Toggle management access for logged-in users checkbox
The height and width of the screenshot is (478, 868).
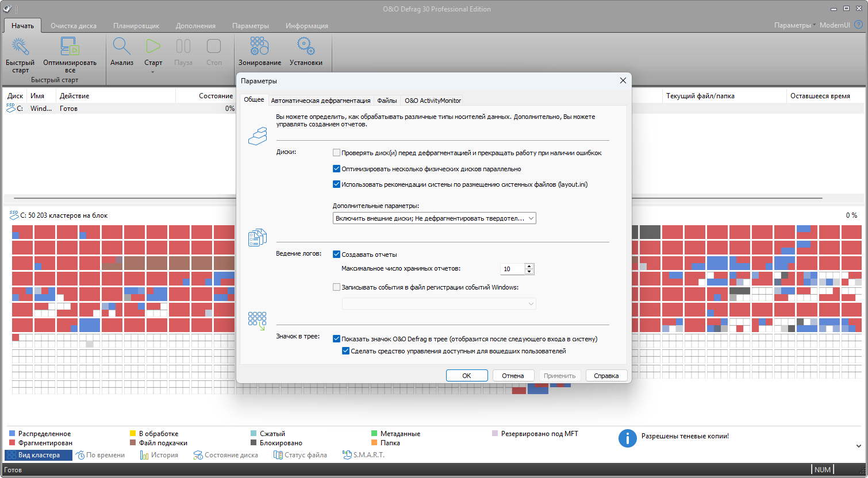click(346, 351)
